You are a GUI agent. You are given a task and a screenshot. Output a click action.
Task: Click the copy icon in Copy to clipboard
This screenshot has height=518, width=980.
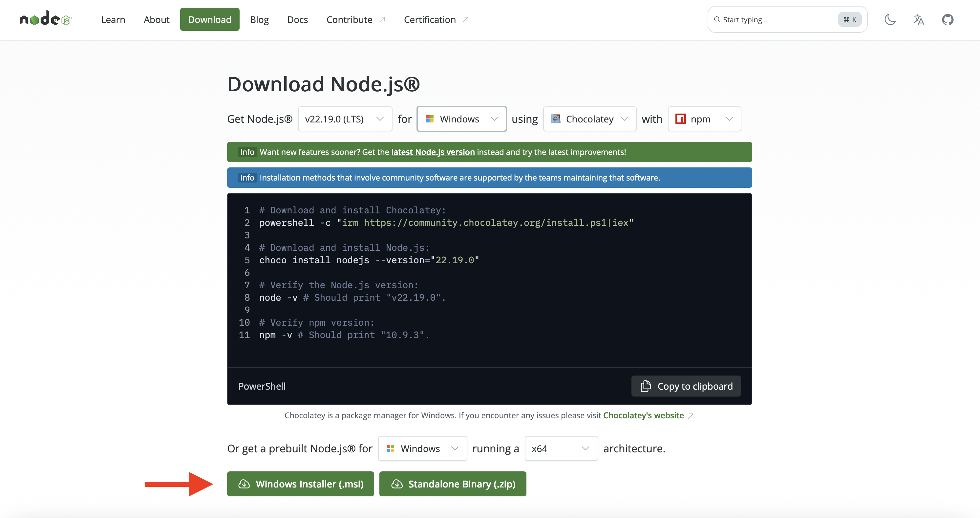tap(646, 386)
